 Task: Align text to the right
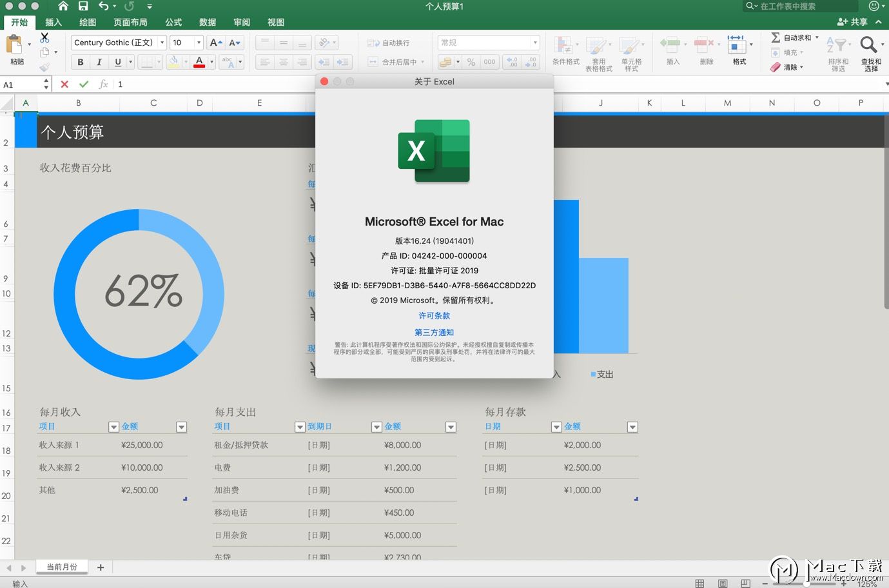tap(302, 62)
